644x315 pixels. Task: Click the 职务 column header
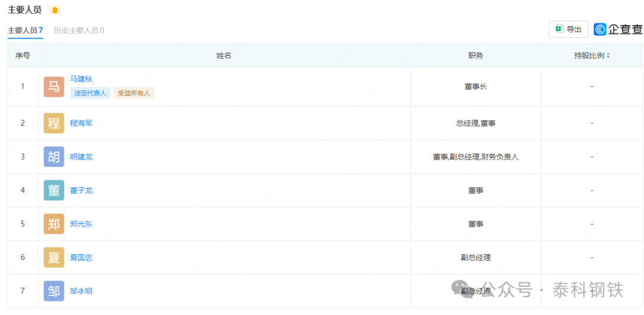[x=476, y=56]
